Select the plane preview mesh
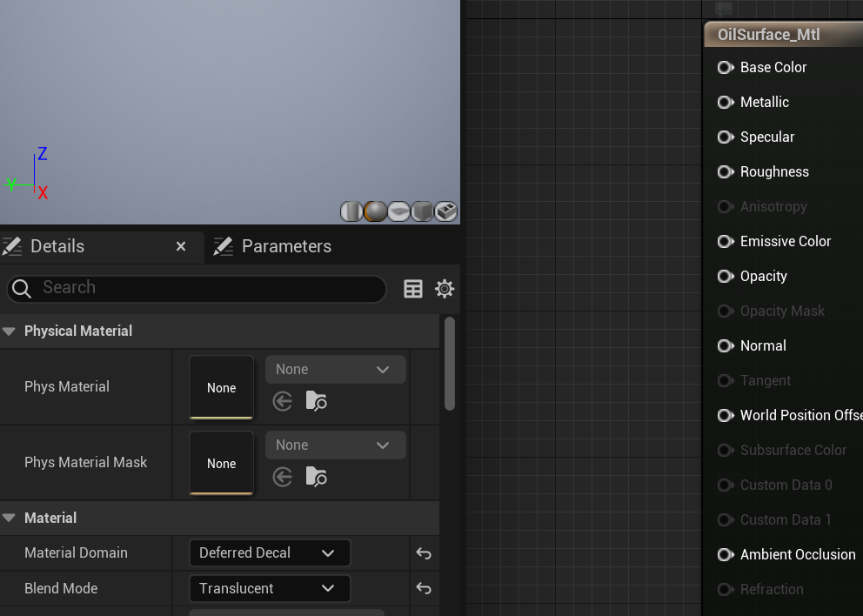 [398, 211]
